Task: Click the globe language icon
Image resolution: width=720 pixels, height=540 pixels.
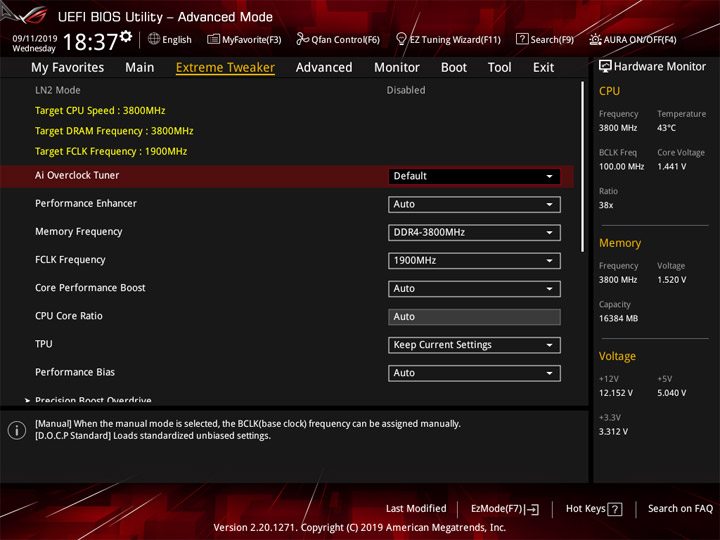Action: pyautogui.click(x=154, y=39)
